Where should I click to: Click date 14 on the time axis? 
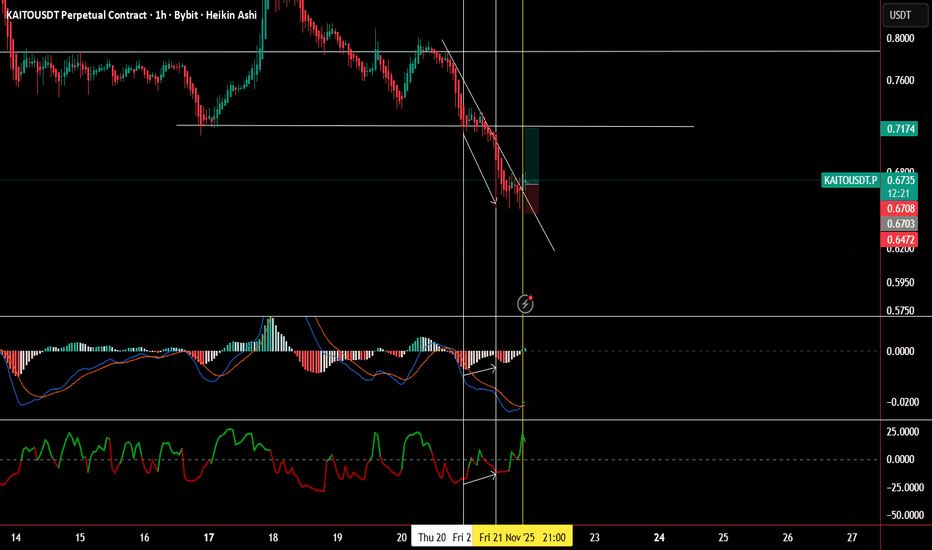tap(16, 538)
